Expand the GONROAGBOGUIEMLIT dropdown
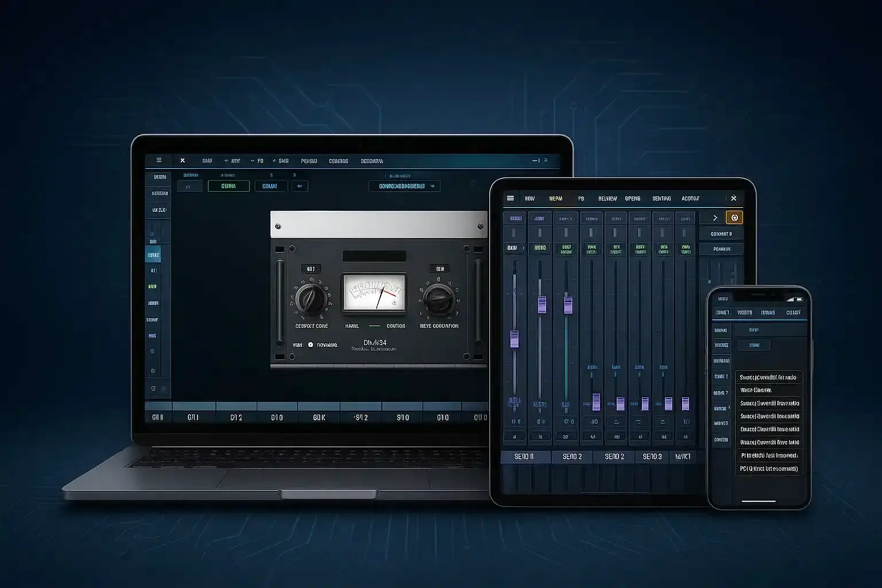The image size is (882, 588). pos(404,186)
